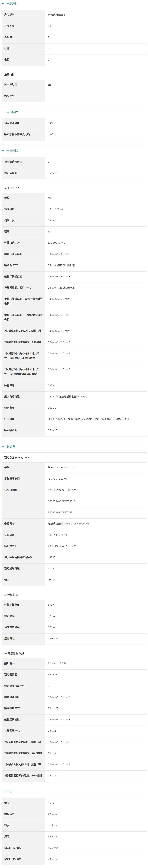
Task: Select the 剥线长度 value 18 mm
Action: coord(52,220)
